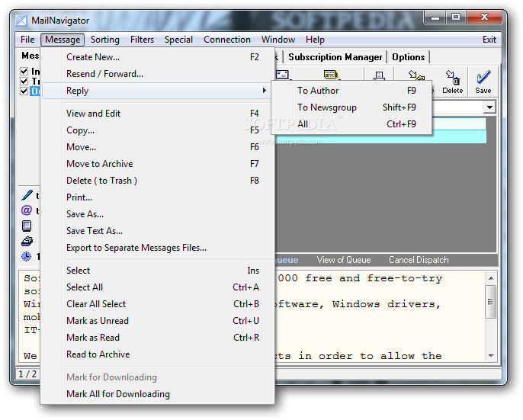Click message preview scrollbar down arrow
The width and height of the screenshot is (523, 420).
[491, 356]
